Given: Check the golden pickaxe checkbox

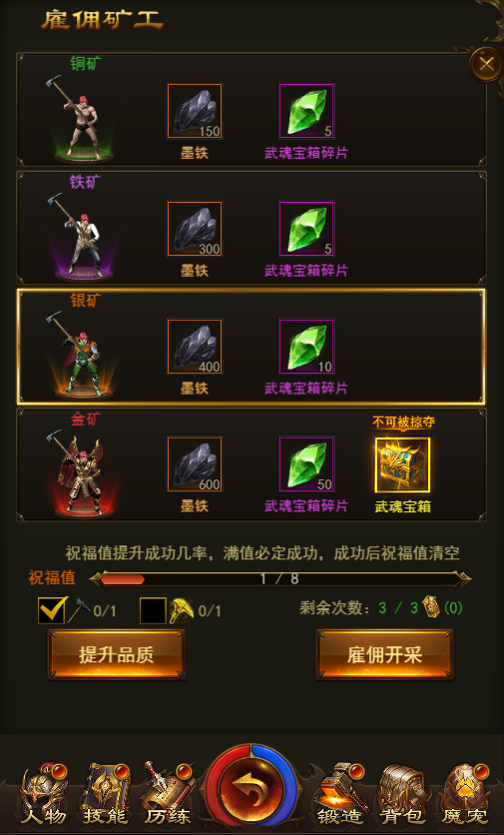Looking at the screenshot, I should click(x=153, y=610).
